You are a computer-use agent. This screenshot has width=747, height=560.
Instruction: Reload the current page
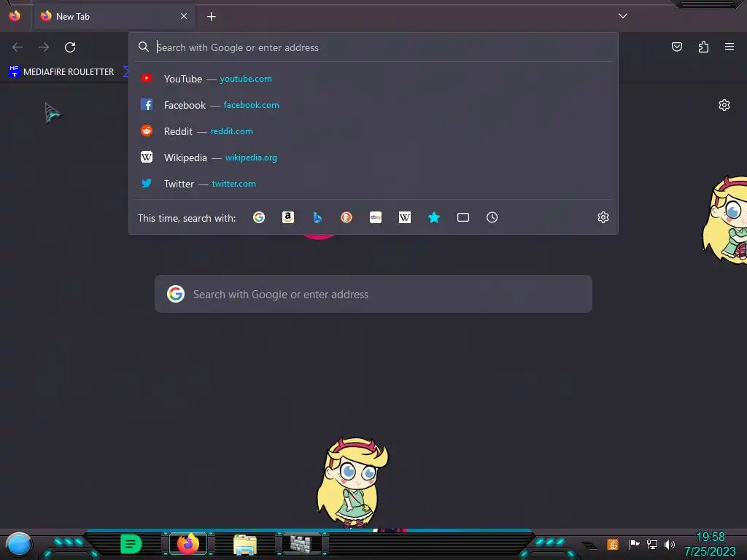pos(70,47)
